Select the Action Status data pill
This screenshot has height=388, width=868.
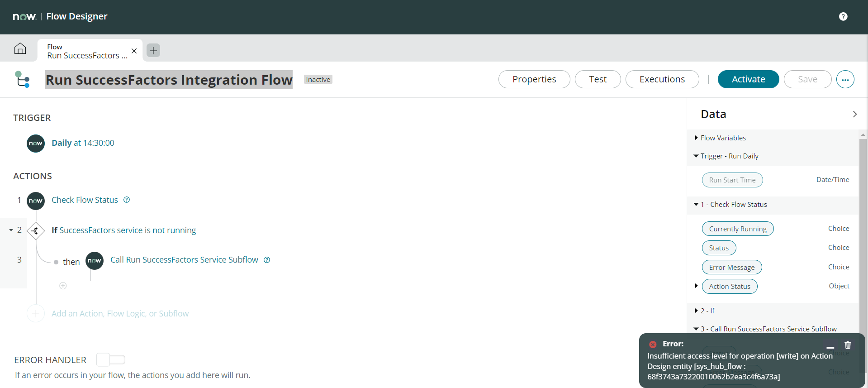[730, 286]
